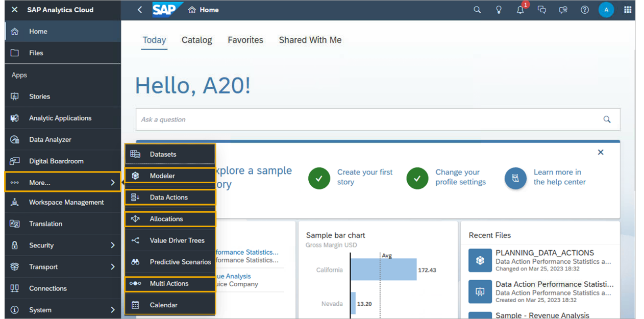Open the notifications bell icon
Viewport: 644px width, 319px height.
click(520, 10)
